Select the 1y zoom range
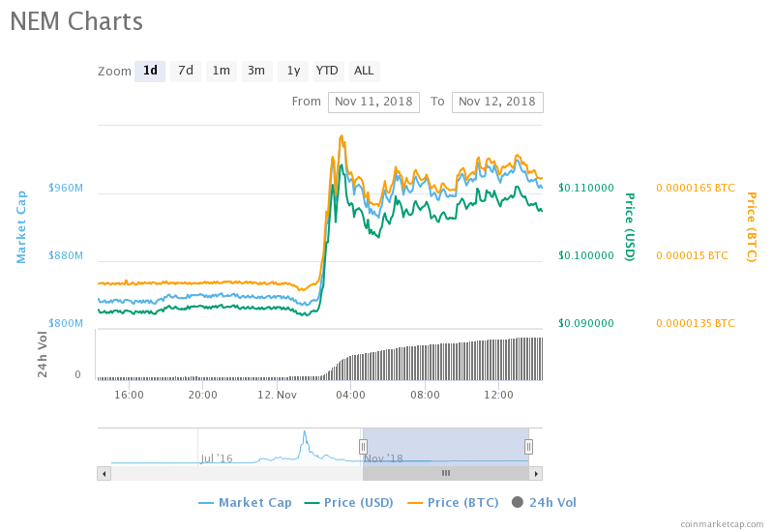This screenshot has height=532, width=774. click(293, 71)
